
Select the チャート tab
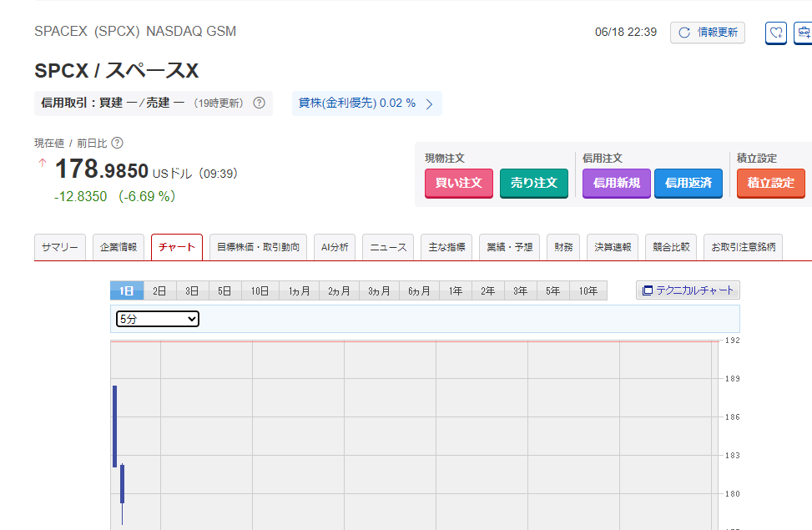(177, 247)
